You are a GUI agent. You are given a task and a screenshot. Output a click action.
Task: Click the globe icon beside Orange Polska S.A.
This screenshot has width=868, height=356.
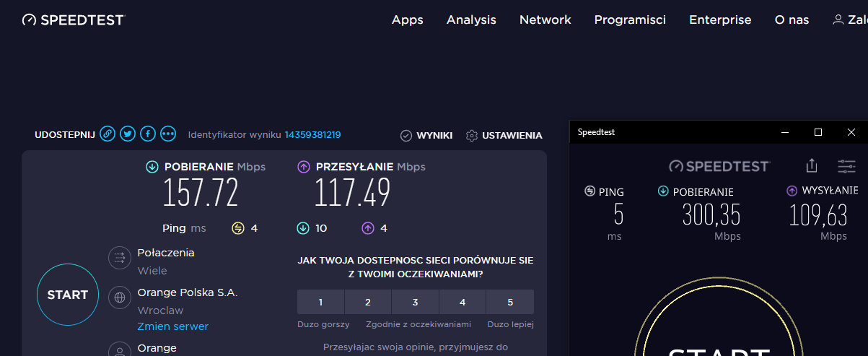coord(119,297)
